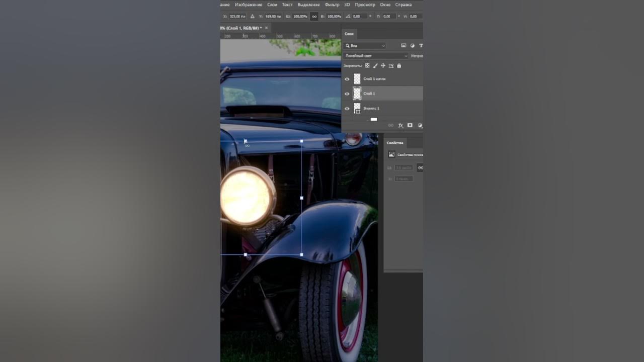Image resolution: width=644 pixels, height=362 pixels.
Task: Click the X field in Свойства panel
Action: tap(404, 178)
